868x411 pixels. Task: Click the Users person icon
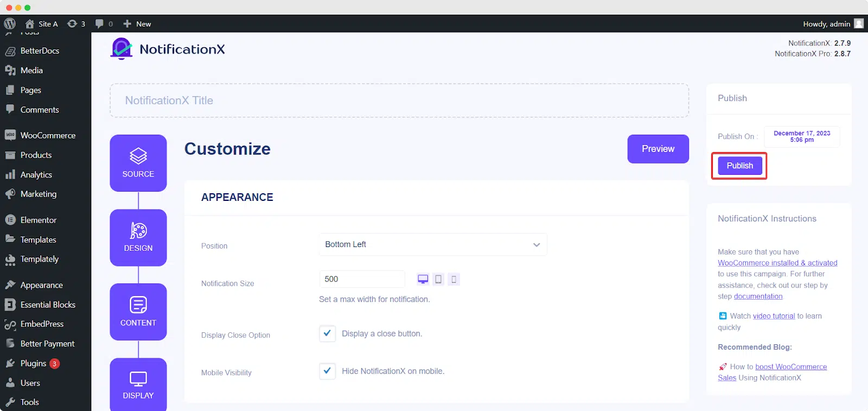click(x=10, y=383)
